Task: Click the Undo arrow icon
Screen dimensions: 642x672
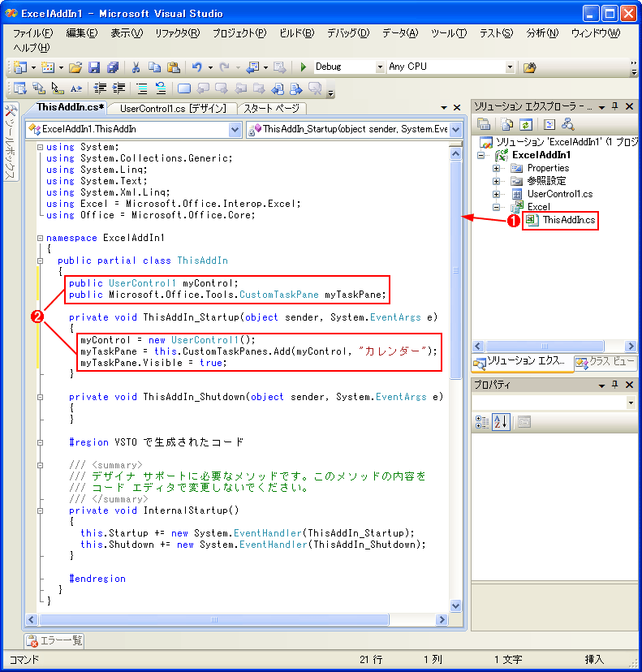Action: point(196,67)
